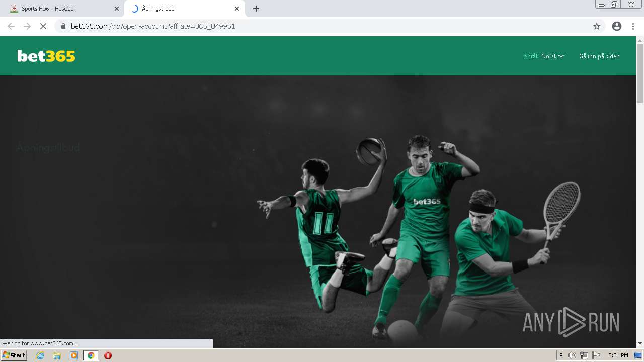Minimize the Chrome window
Screen dimensions: 644x362
[602, 5]
